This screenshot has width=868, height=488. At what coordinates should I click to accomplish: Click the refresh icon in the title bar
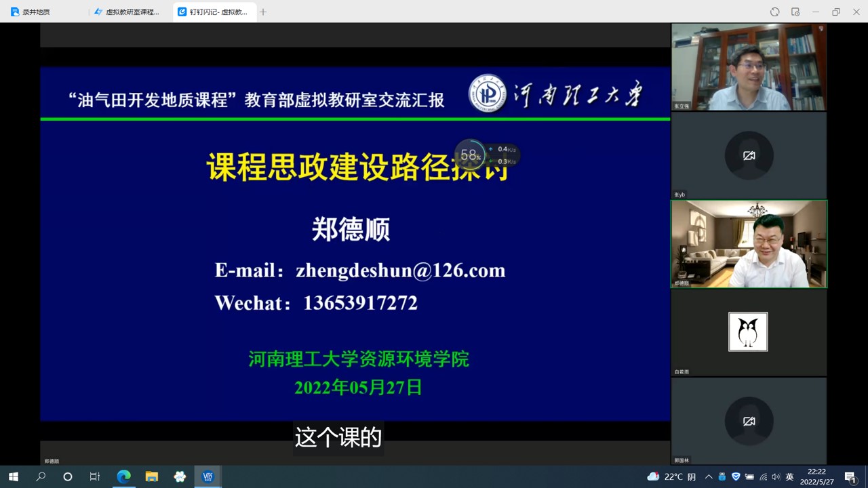[x=774, y=12]
